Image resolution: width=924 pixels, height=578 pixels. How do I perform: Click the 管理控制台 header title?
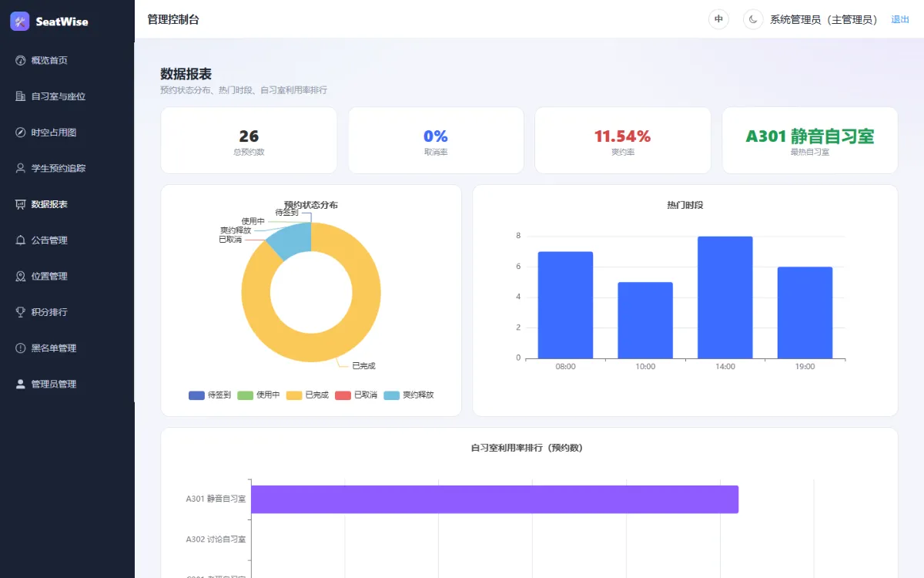173,19
